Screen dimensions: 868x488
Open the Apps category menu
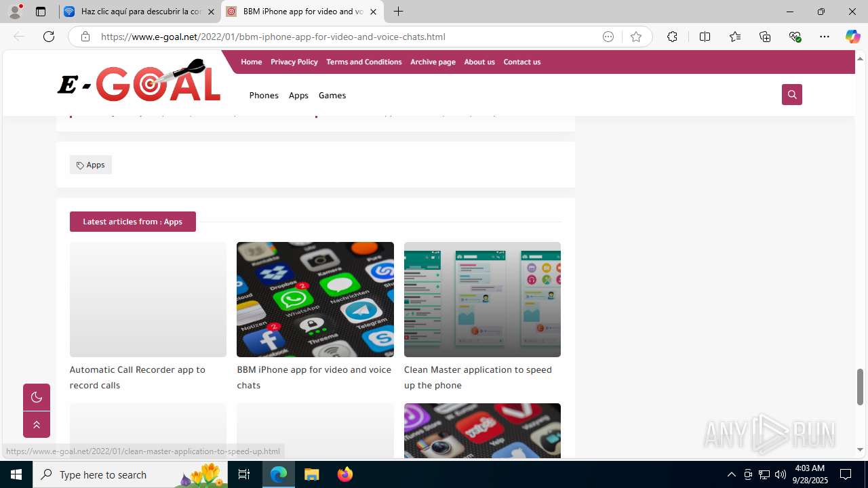tap(298, 96)
